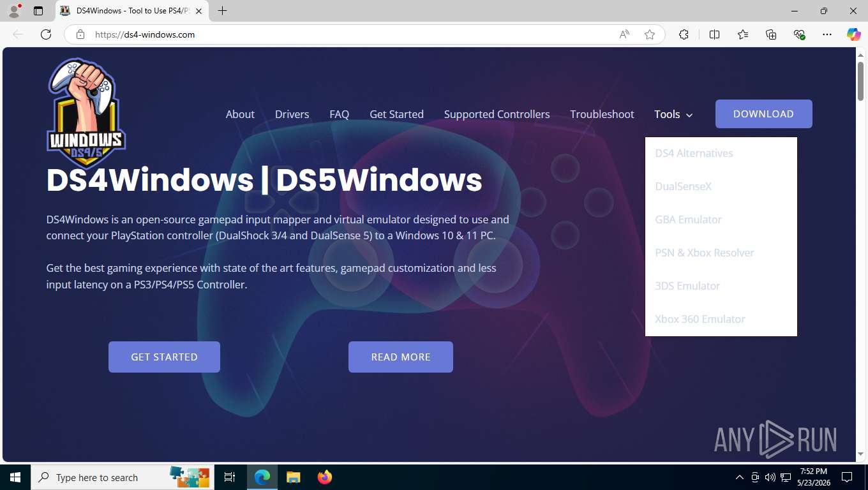The image size is (868, 490).
Task: Click the GET STARTED hero button
Action: click(164, 357)
